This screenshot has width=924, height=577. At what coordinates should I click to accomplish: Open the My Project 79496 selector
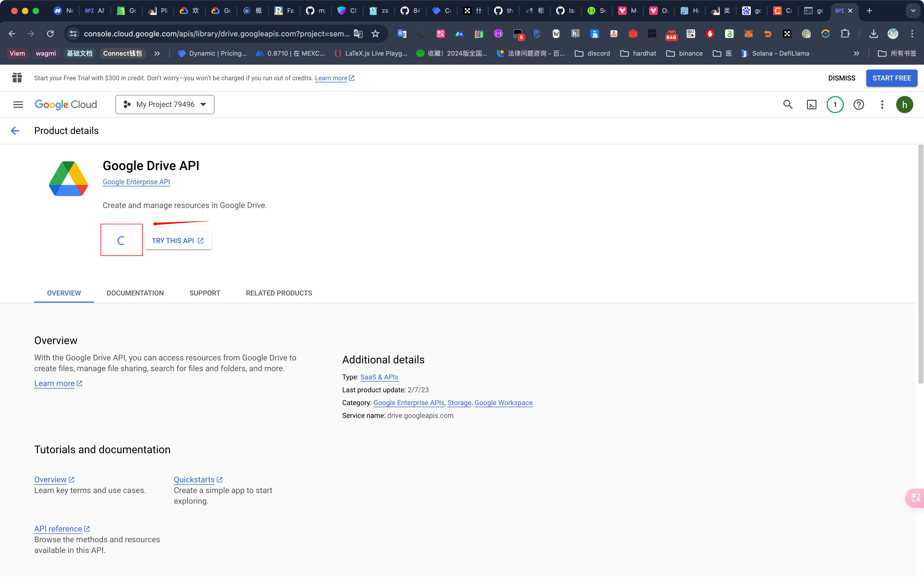pyautogui.click(x=165, y=105)
